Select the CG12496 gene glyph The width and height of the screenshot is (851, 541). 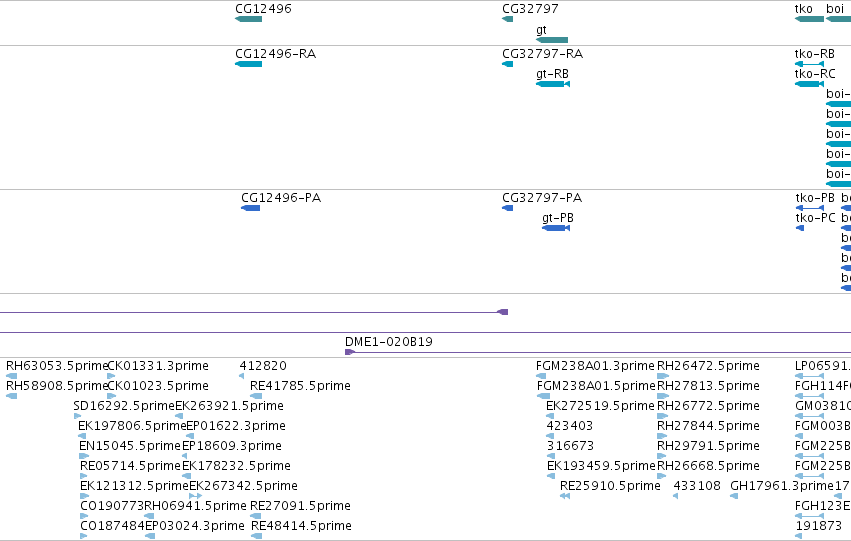tap(249, 19)
